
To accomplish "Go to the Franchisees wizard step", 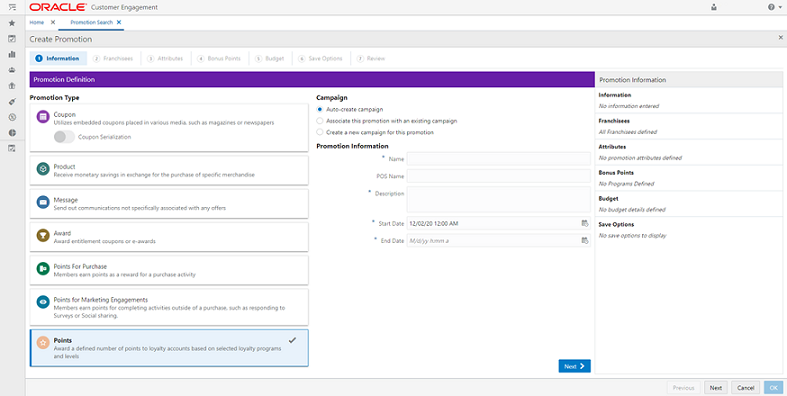I will 114,59.
